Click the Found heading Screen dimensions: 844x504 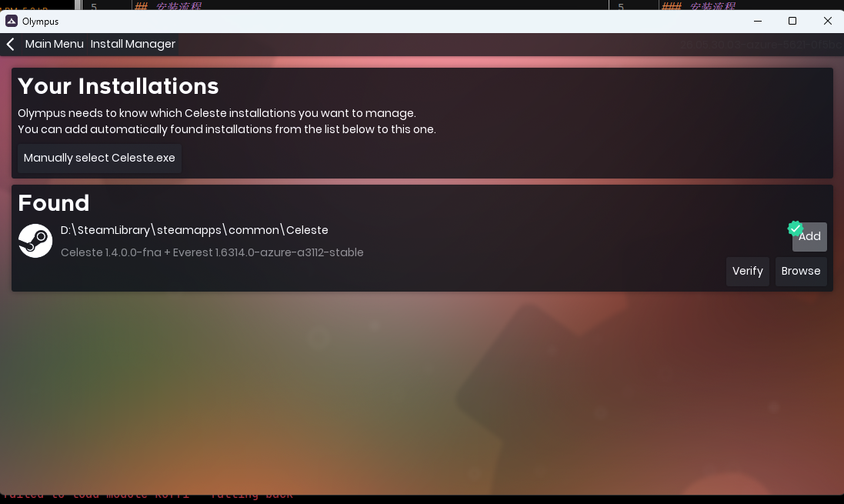tap(54, 203)
